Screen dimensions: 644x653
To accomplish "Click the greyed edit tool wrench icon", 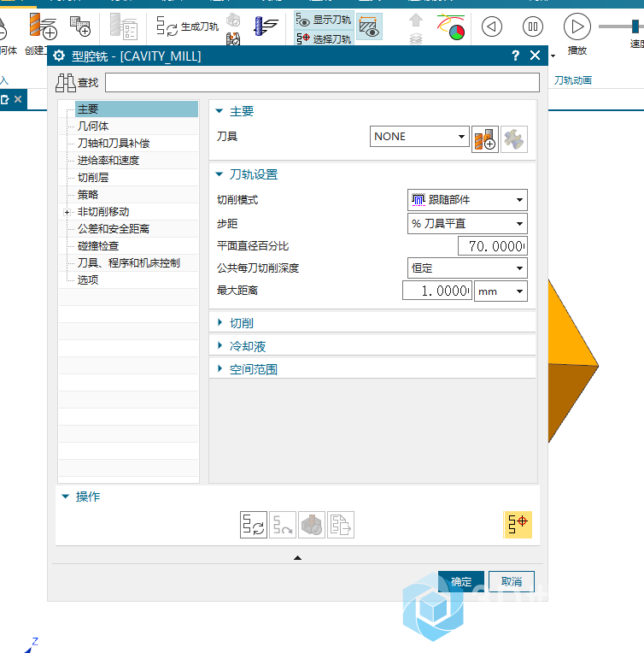I will point(514,139).
